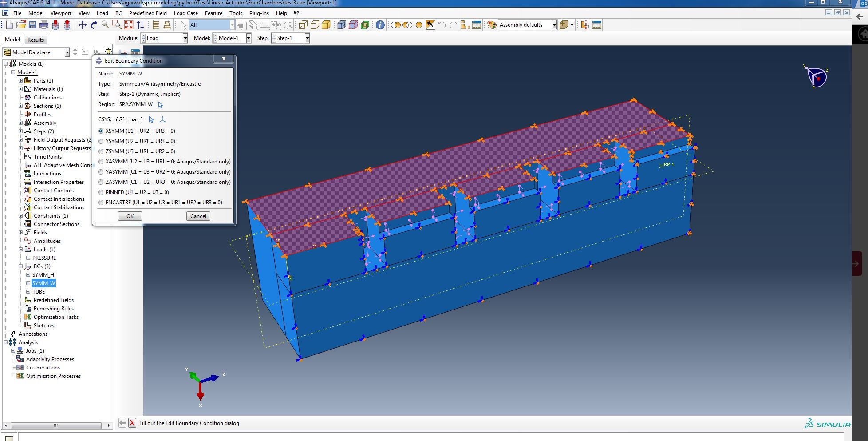Click the Cycle Views arrows icon
868x441 pixels.
coord(140,25)
